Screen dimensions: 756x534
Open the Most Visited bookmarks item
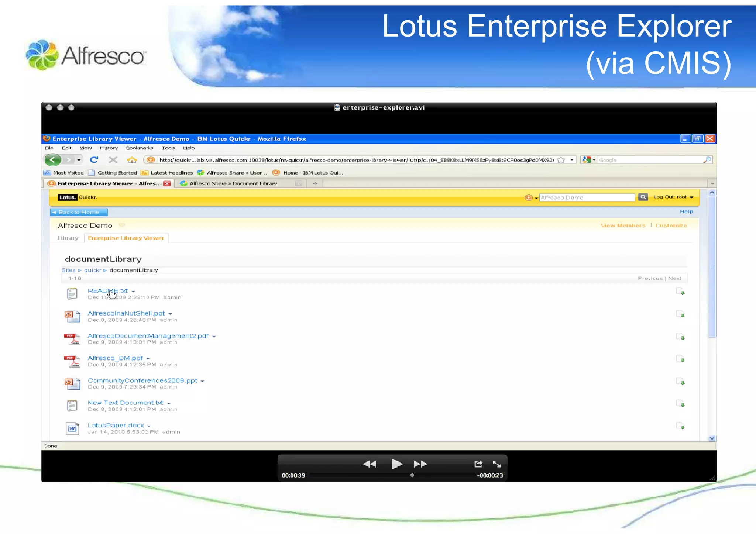(x=64, y=173)
